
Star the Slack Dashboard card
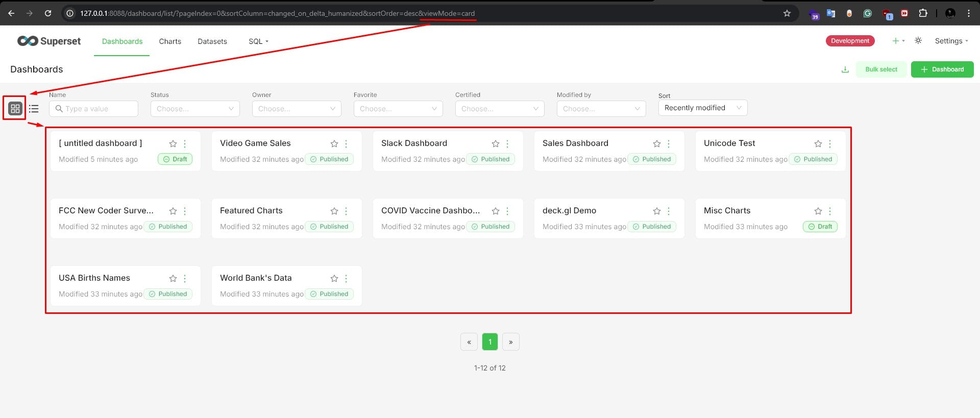click(x=496, y=144)
